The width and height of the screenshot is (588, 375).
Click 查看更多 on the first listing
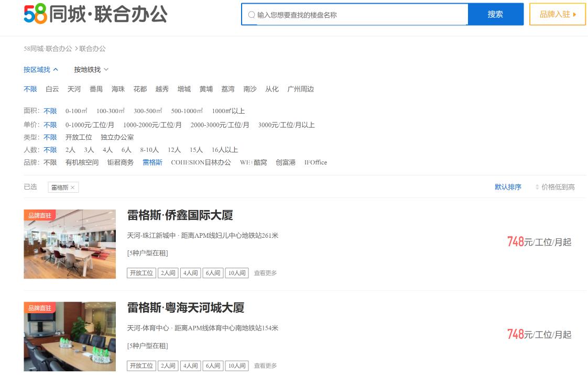point(265,273)
